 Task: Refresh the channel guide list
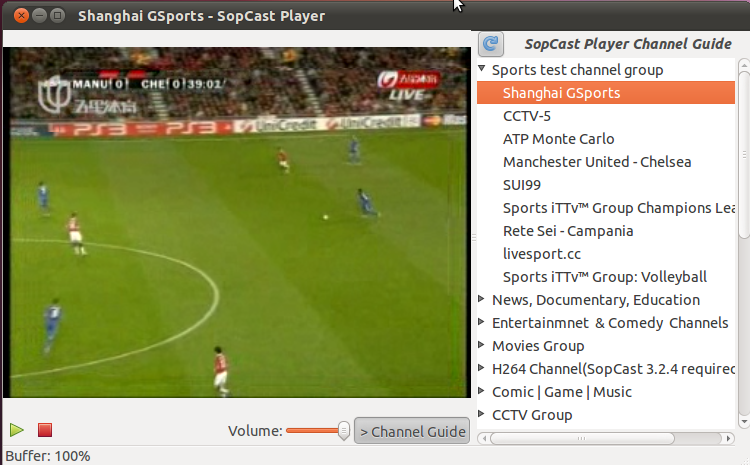pyautogui.click(x=491, y=44)
